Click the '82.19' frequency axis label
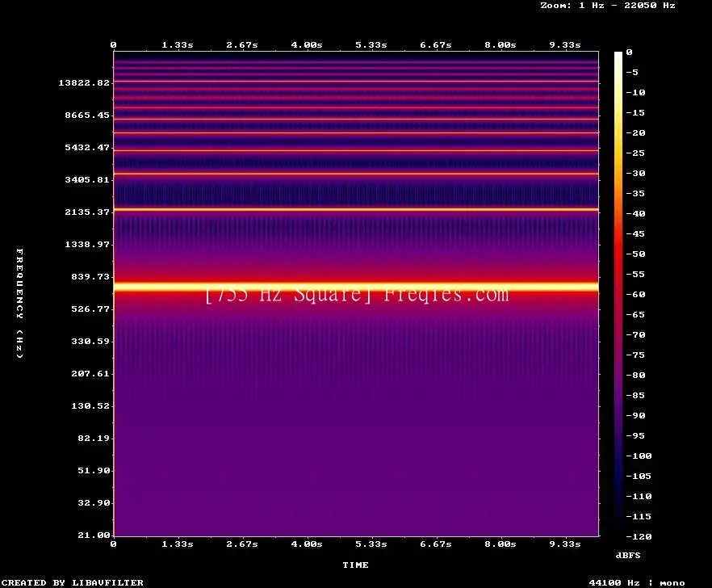 [94, 438]
